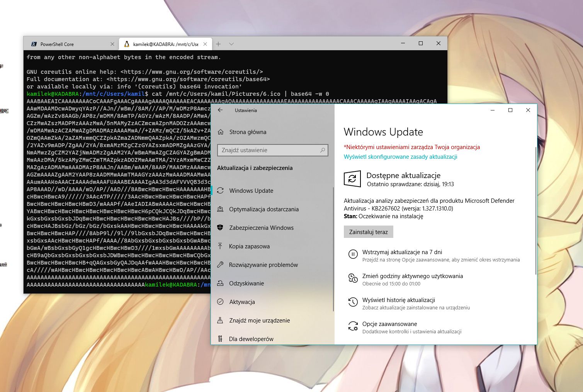583x392 pixels.
Task: Click the pause icon for Wstrzymaj aktualizacje
Action: (x=353, y=254)
